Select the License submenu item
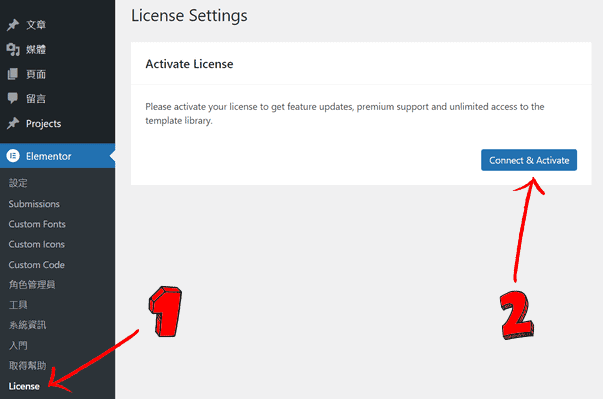The image size is (603, 399). 24,386
